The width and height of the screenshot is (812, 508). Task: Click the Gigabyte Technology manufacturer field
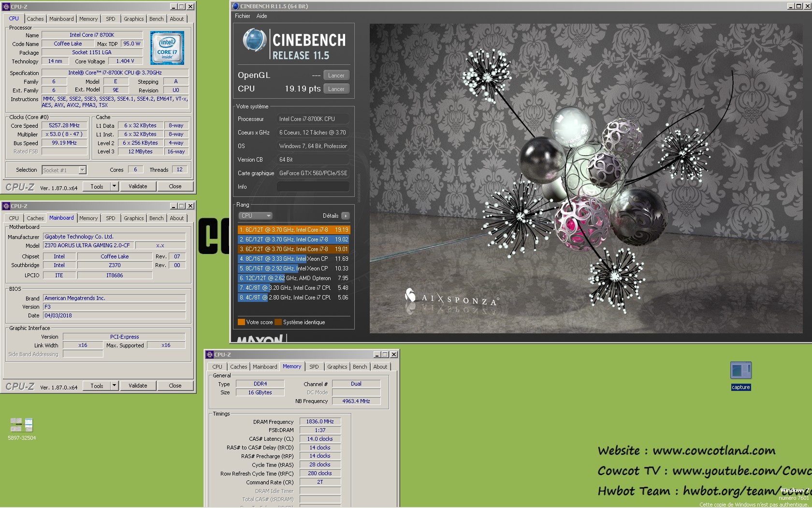coord(115,237)
